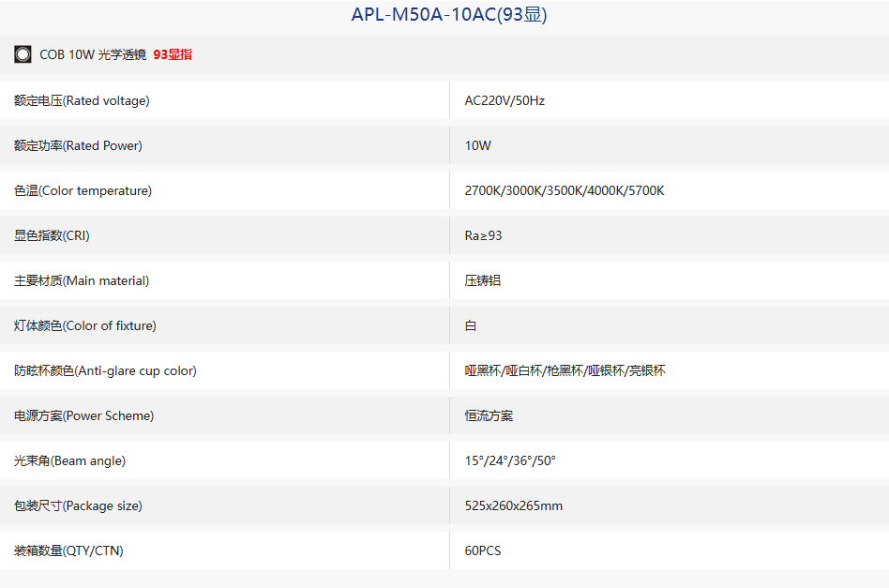Select the 额定功率(Rated Power) label
This screenshot has width=889, height=588.
(x=78, y=145)
